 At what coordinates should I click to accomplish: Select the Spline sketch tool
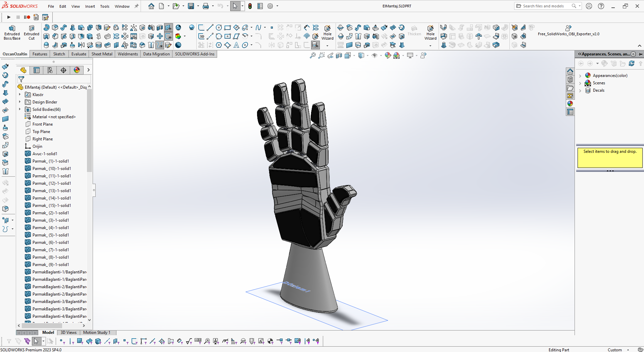[x=258, y=28]
